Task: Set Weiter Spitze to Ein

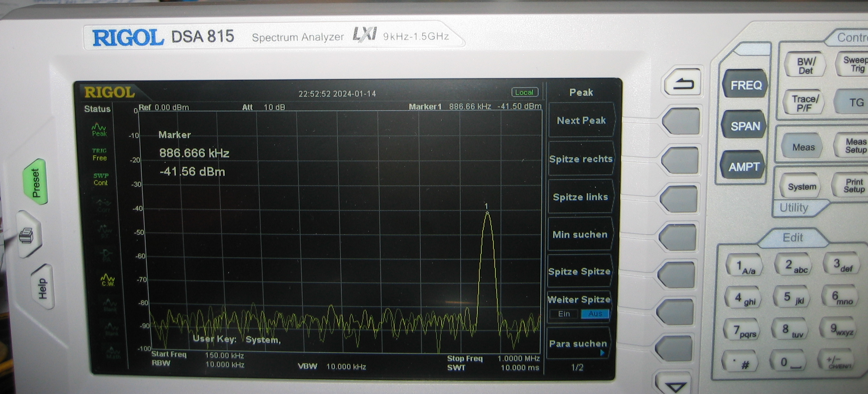Action: click(x=564, y=314)
